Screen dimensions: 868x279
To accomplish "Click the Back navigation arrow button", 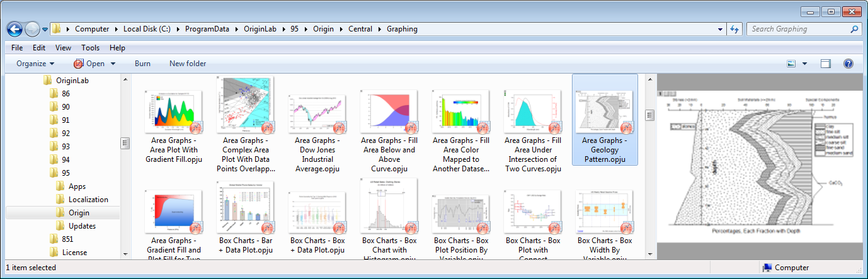I will (x=14, y=29).
